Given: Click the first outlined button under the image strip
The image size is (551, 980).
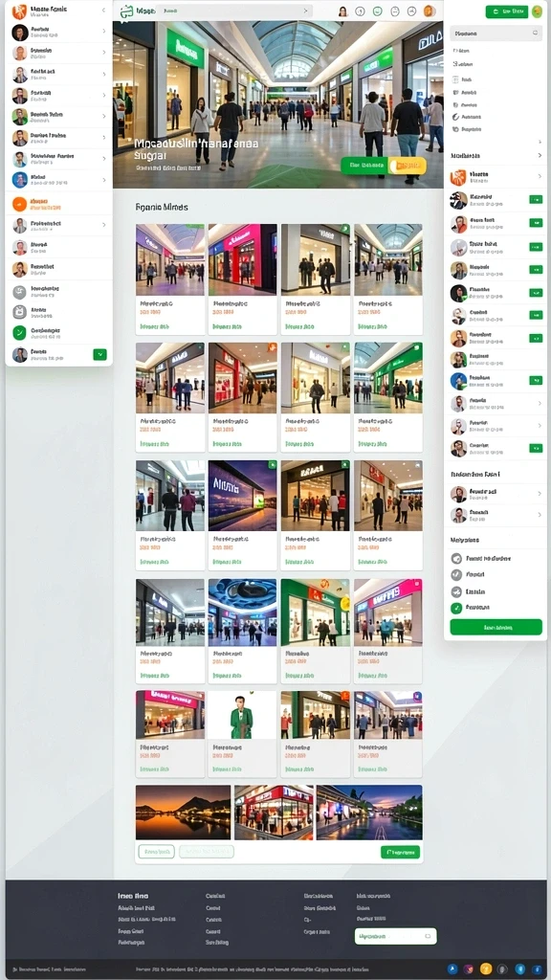Looking at the screenshot, I should (x=156, y=852).
